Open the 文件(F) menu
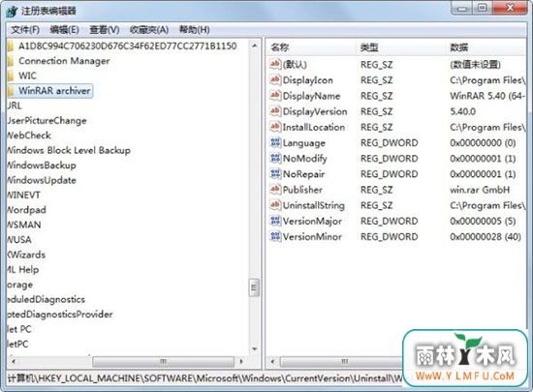The height and width of the screenshot is (392, 533). (25, 30)
